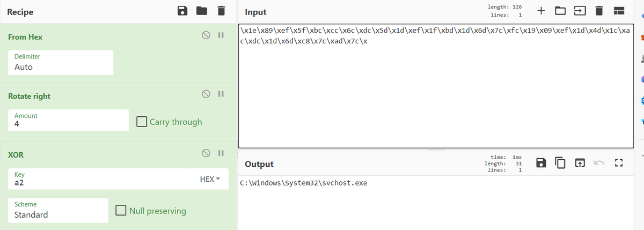Image resolution: width=644 pixels, height=230 pixels.
Task: Disable the XOR operation
Action: pyautogui.click(x=205, y=154)
